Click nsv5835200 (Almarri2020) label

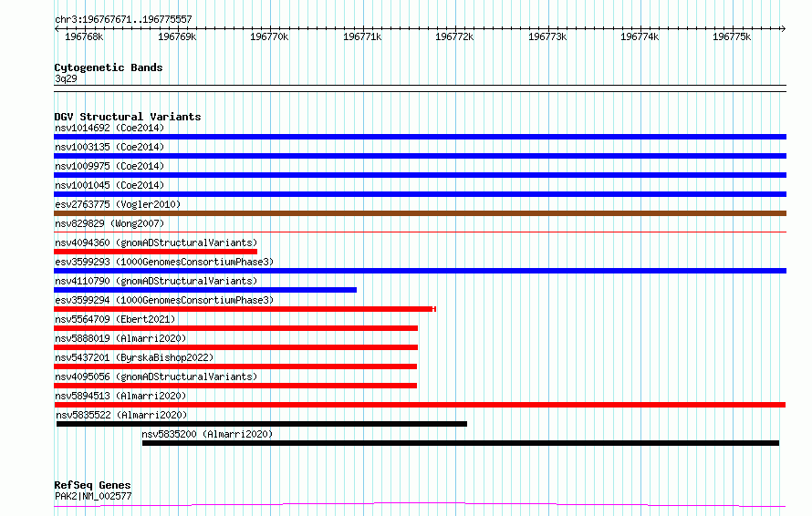tap(207, 434)
